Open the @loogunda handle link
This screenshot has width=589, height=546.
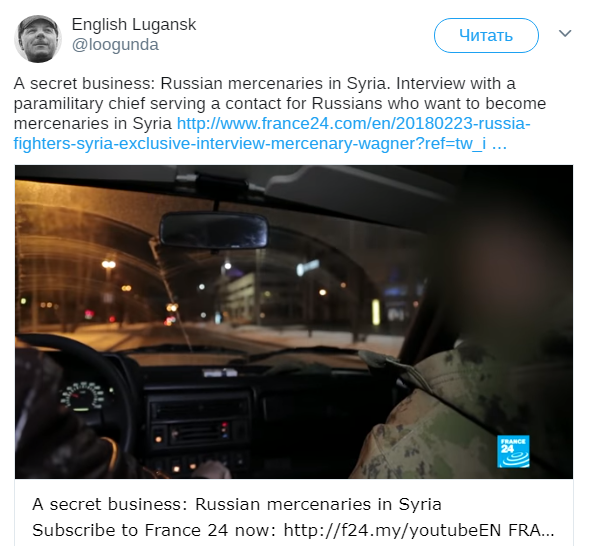[x=115, y=45]
